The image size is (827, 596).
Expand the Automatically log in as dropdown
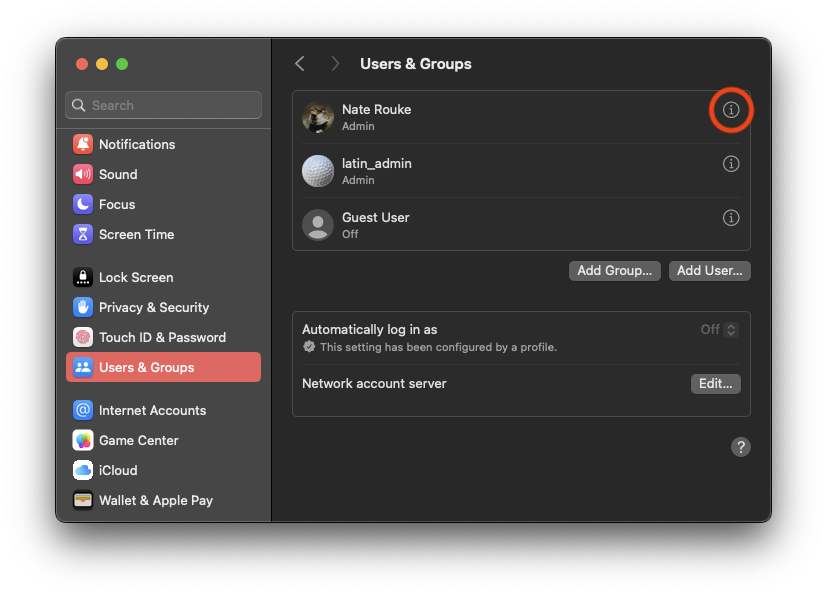(719, 330)
